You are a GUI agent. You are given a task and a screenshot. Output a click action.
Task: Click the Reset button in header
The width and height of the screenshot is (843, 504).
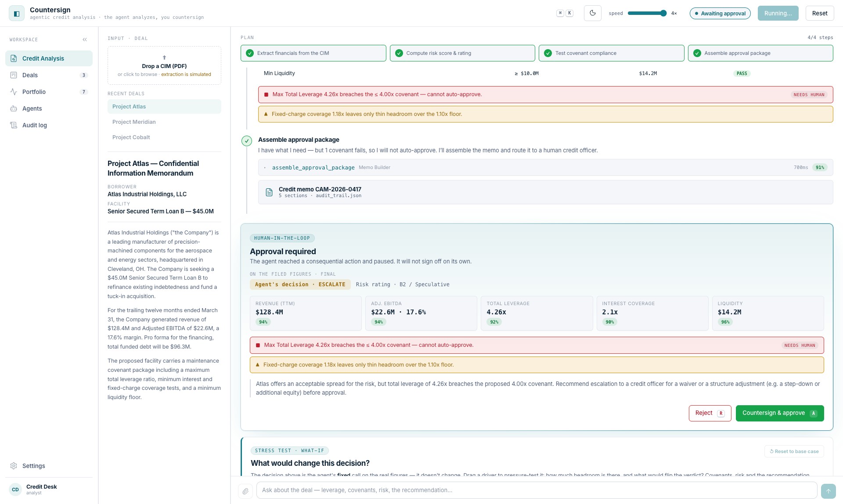(x=819, y=13)
